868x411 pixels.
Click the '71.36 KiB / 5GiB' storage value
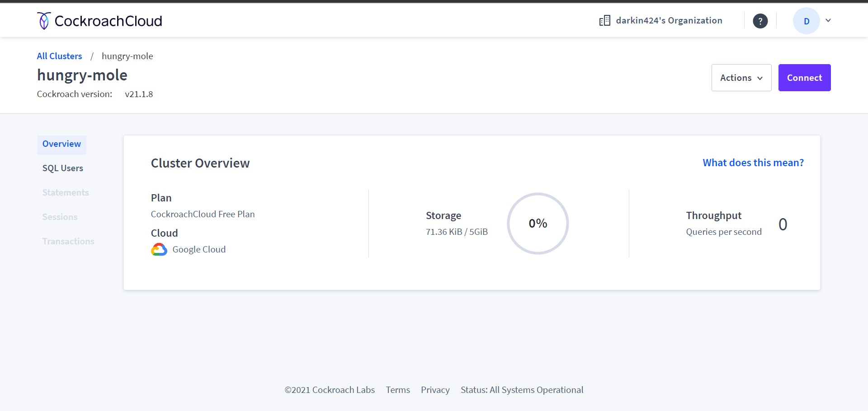click(x=457, y=232)
